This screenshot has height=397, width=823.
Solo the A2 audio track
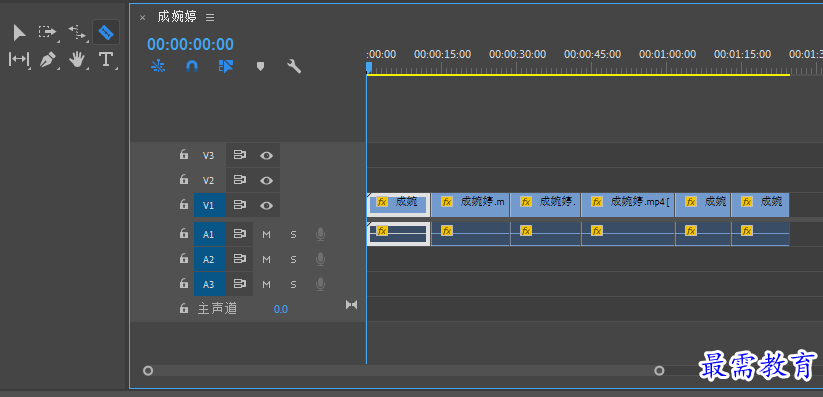coord(293,259)
